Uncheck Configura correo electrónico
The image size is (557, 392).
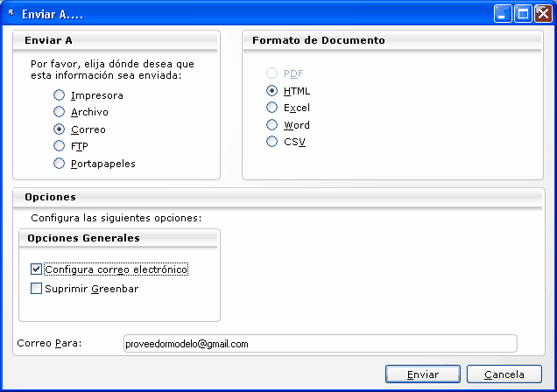(x=37, y=269)
